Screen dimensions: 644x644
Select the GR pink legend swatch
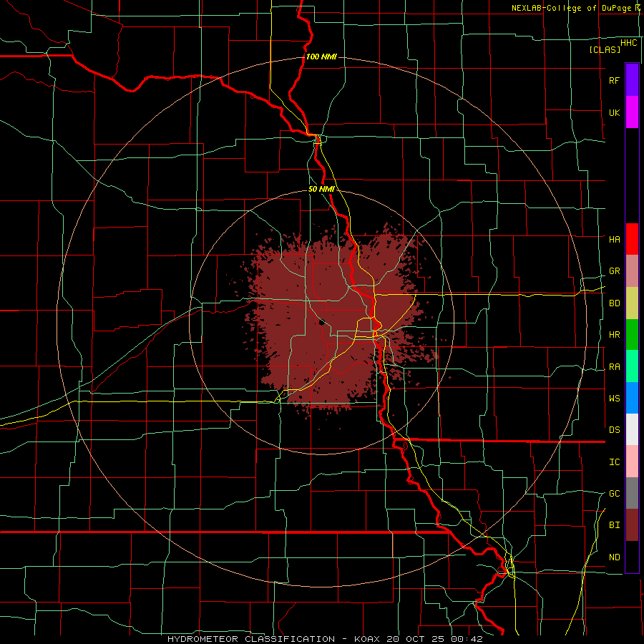tap(632, 271)
